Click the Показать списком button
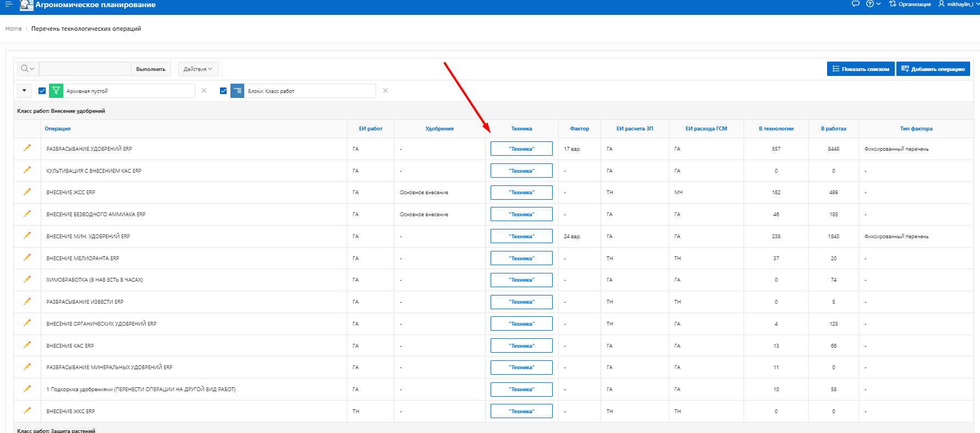The image size is (980, 433). click(x=860, y=69)
